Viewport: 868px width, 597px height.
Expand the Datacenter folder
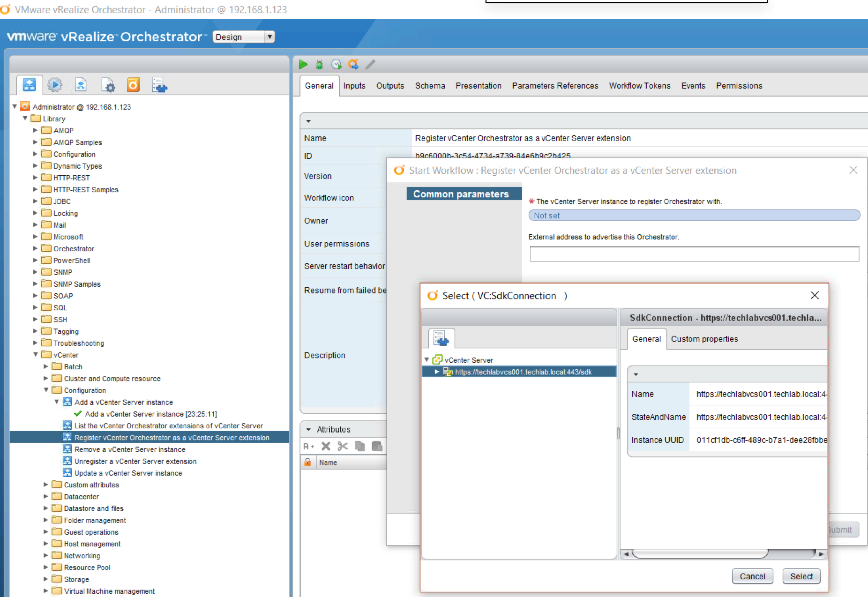pyautogui.click(x=46, y=496)
